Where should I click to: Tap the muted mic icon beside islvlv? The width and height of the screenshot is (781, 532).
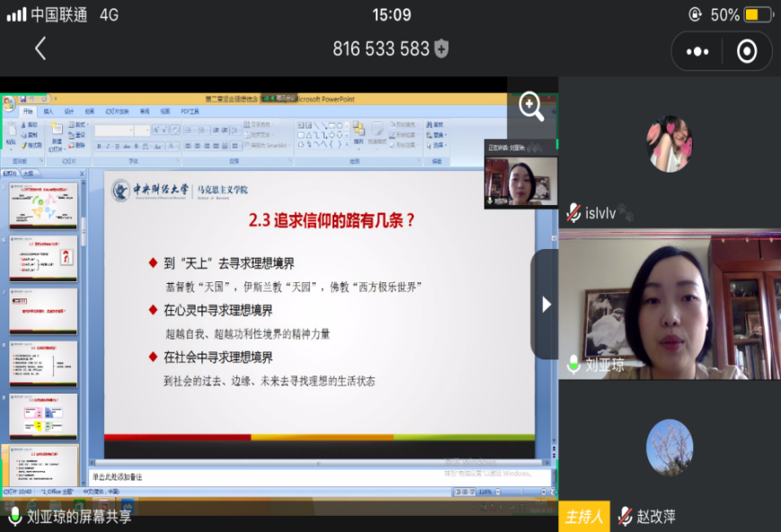573,213
